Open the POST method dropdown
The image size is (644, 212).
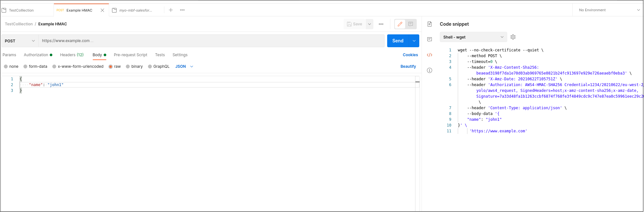tap(20, 41)
